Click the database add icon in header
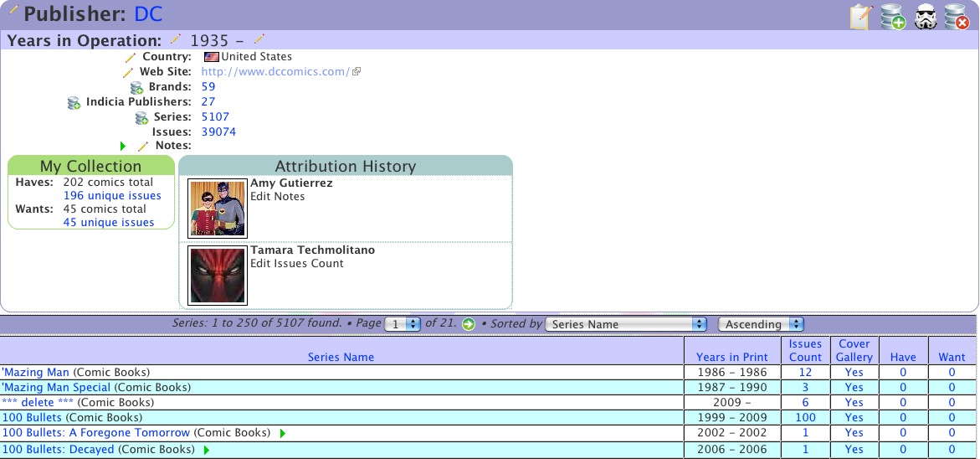Image resolution: width=980 pixels, height=459 pixels. tap(892, 16)
